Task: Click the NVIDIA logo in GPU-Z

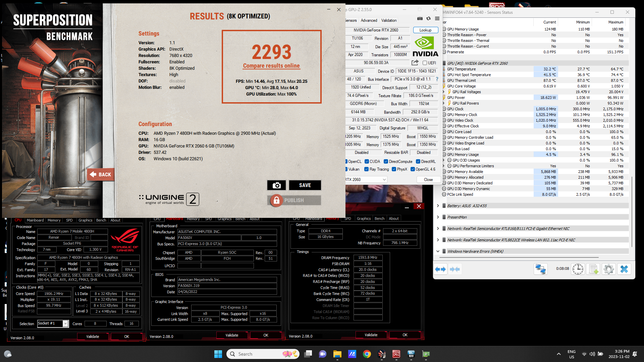Action: [425, 47]
